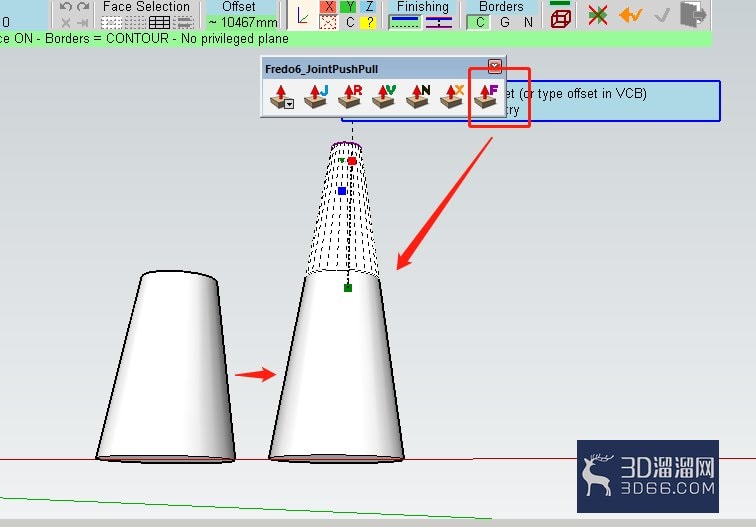756x527 pixels.
Task: Select the Normal Push Pull (N) tool
Action: (x=418, y=96)
